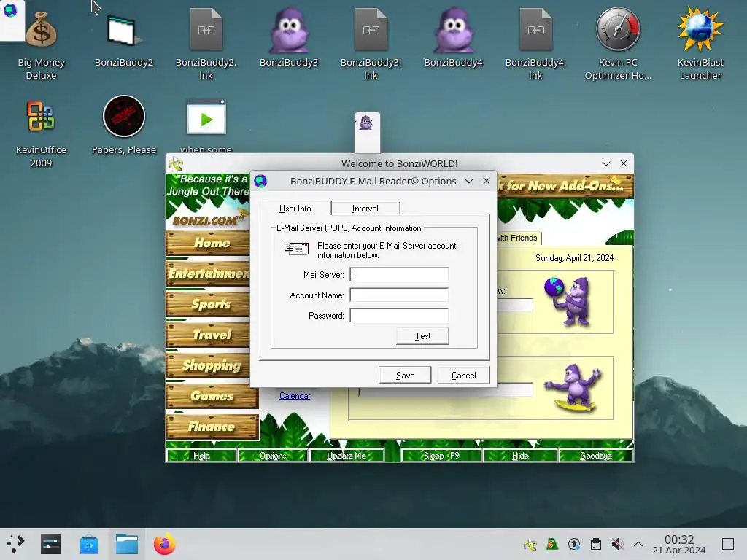The width and height of the screenshot is (747, 560).
Task: Switch to the User Info tab
Action: tap(295, 209)
